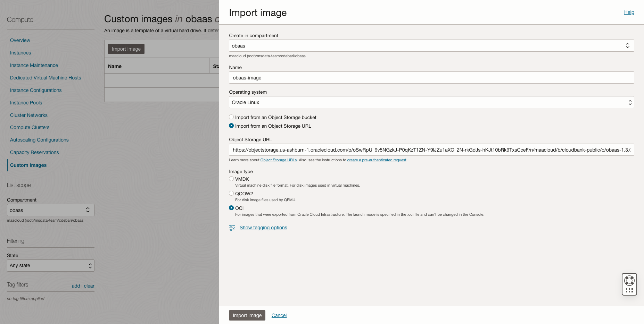This screenshot has height=324, width=644.
Task: Click the Operating system dropdown chevron
Action: point(630,102)
